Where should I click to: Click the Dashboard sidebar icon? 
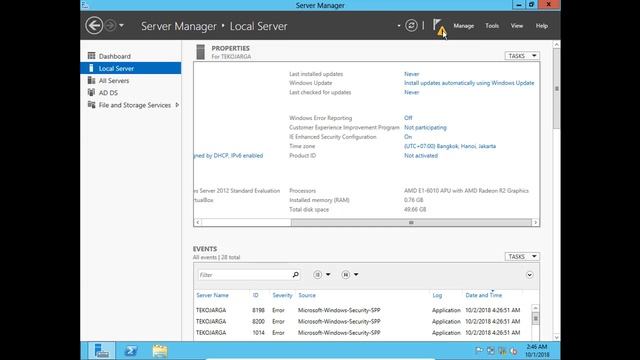(x=91, y=56)
